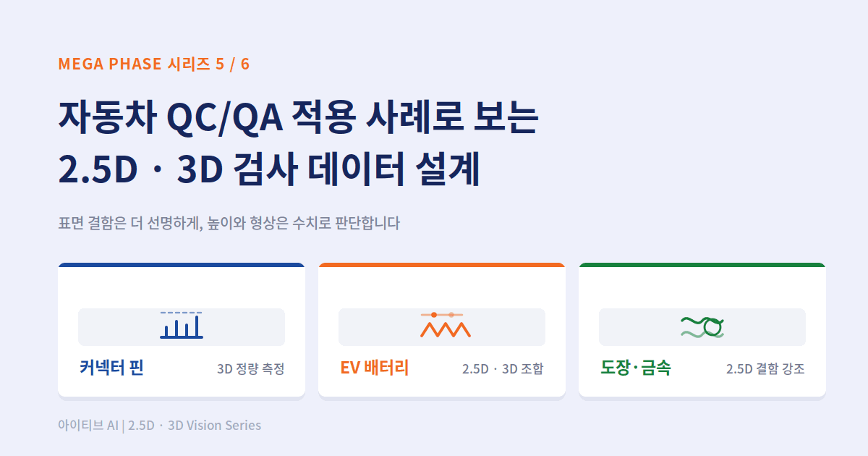Click the blue top bar of the connector card

(182, 265)
